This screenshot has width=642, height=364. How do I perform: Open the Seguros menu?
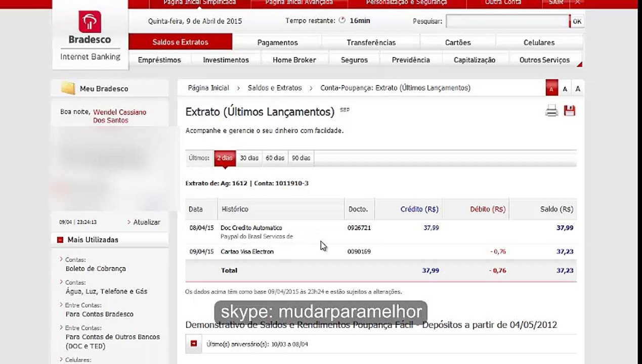pos(354,60)
